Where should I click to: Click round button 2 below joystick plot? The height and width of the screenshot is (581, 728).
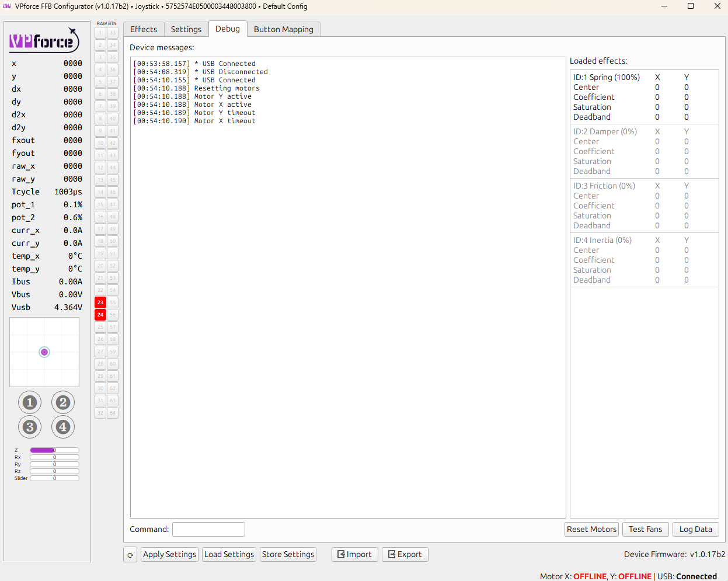[63, 402]
